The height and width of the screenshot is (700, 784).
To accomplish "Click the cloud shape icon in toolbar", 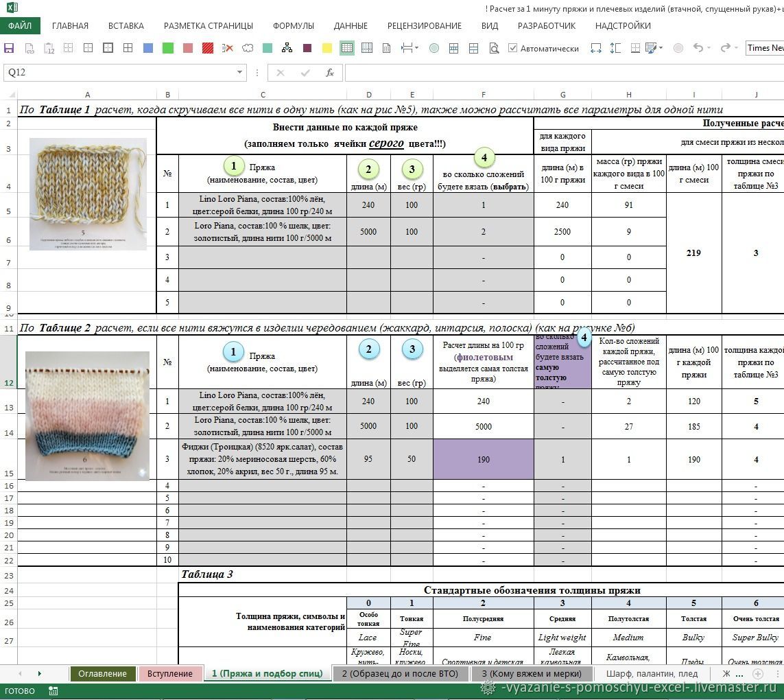I will (x=248, y=48).
